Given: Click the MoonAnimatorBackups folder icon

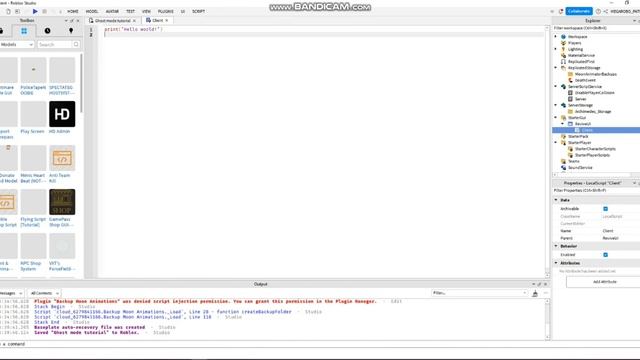Looking at the screenshot, I should 571,74.
